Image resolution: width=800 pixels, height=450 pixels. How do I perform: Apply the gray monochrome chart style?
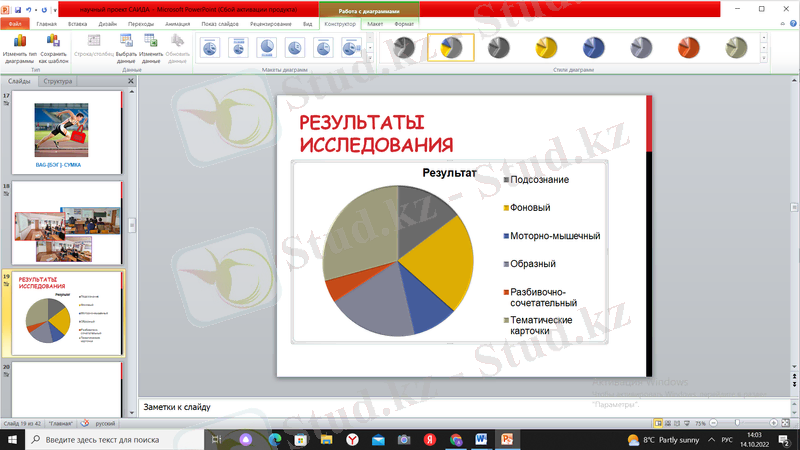tap(402, 47)
